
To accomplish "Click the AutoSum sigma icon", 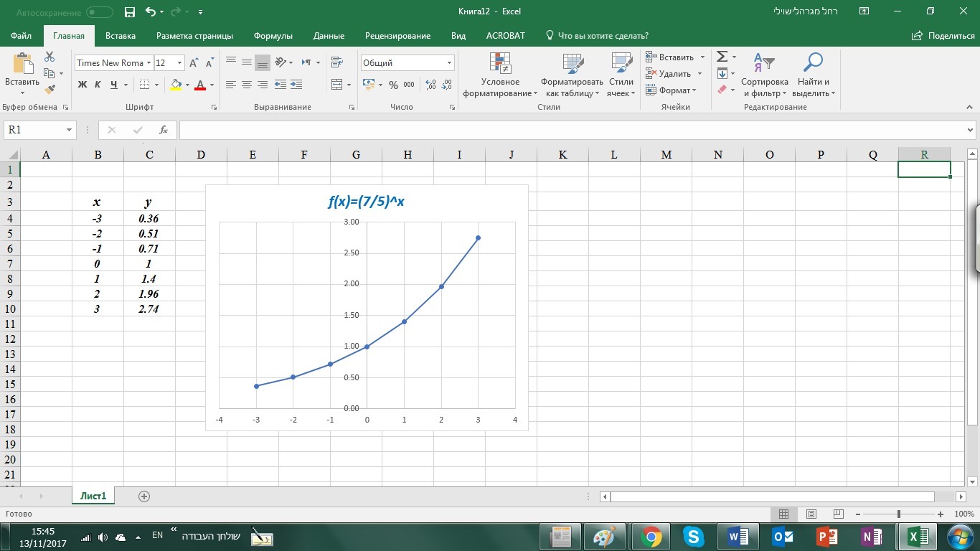I will tap(722, 57).
